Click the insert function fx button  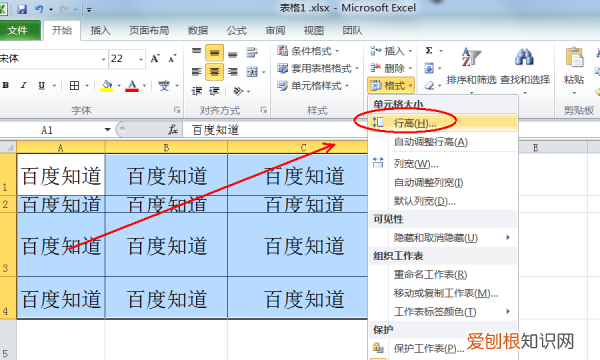click(173, 130)
